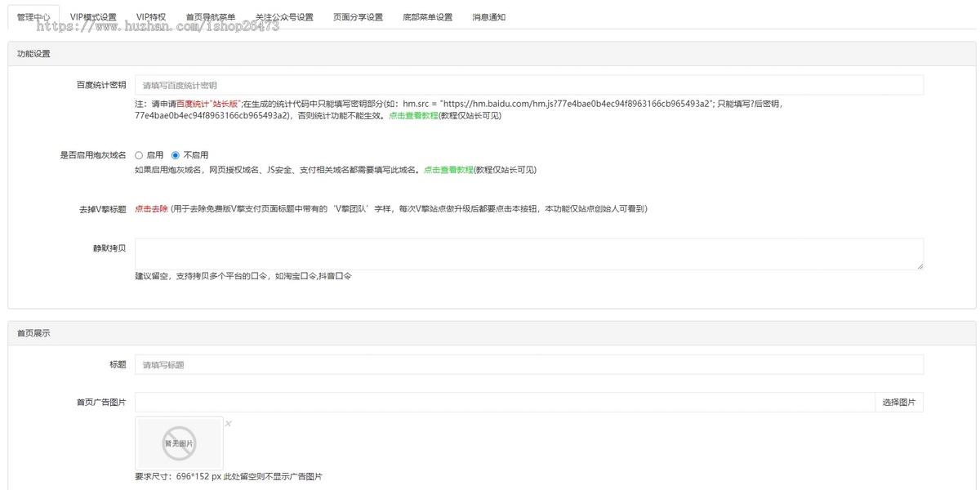Click the red 百度统计"站长版" text
This screenshot has width=980, height=490.
pyautogui.click(x=208, y=104)
